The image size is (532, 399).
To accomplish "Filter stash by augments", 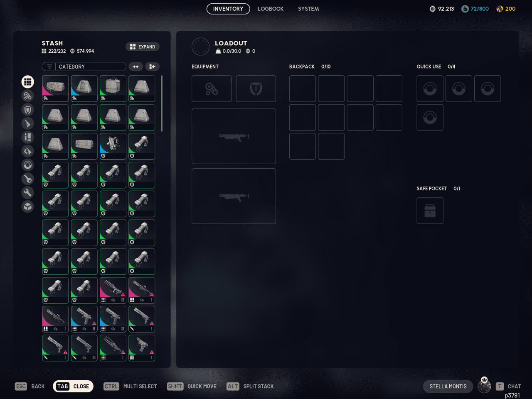I will 28,96.
